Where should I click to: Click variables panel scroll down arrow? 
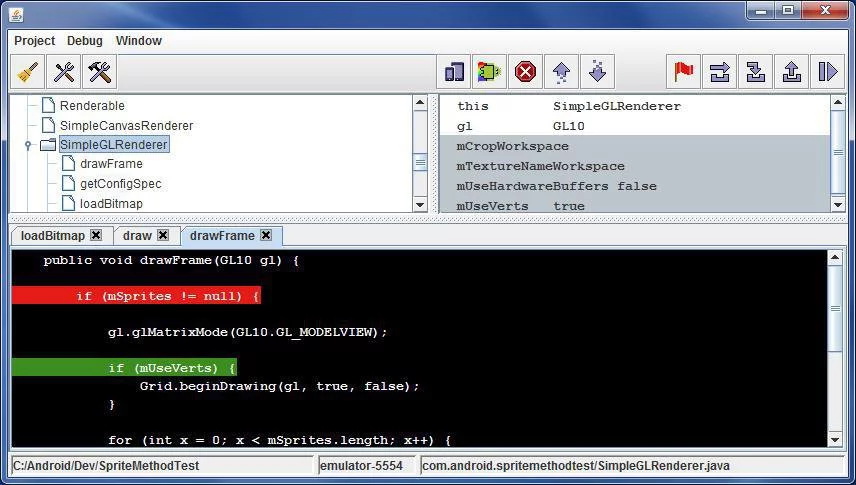pos(838,205)
